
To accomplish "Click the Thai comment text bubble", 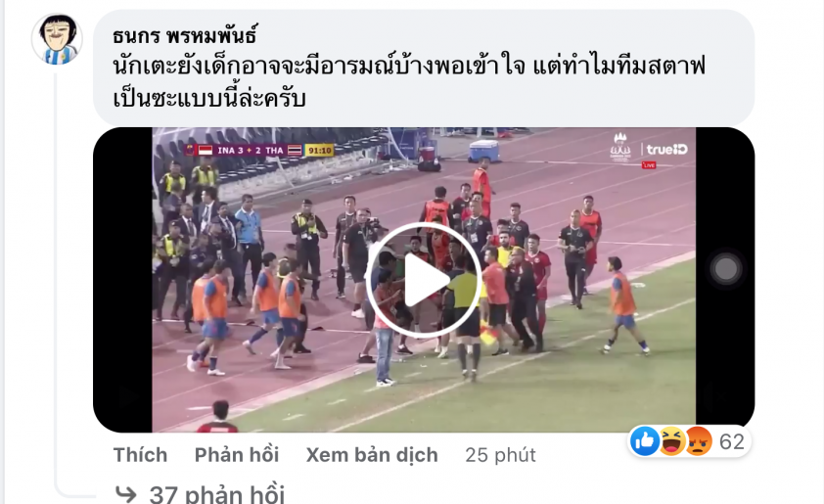I will (424, 68).
